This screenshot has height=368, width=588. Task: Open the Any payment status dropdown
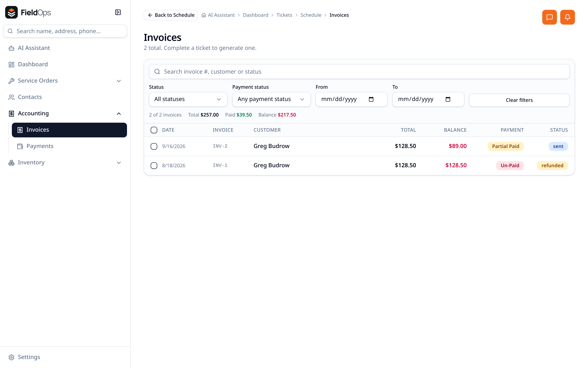271,99
